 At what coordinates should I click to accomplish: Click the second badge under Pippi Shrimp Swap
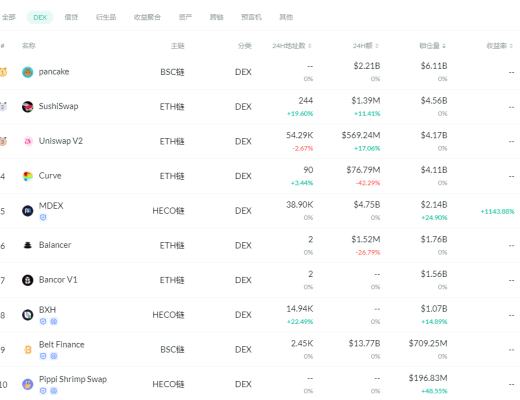tap(54, 391)
